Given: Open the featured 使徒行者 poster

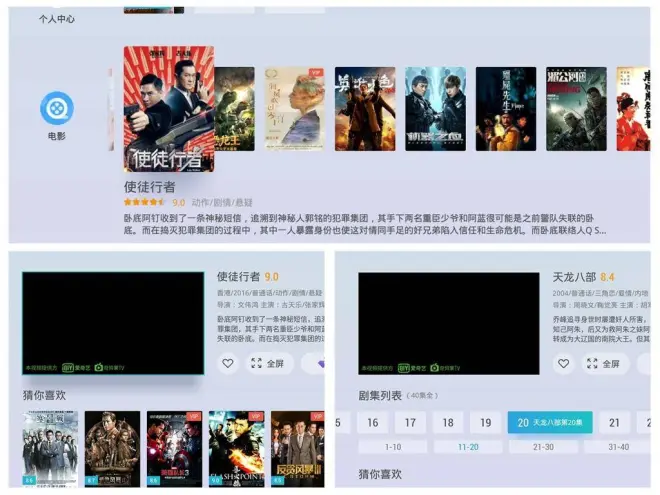Looking at the screenshot, I should tap(168, 110).
